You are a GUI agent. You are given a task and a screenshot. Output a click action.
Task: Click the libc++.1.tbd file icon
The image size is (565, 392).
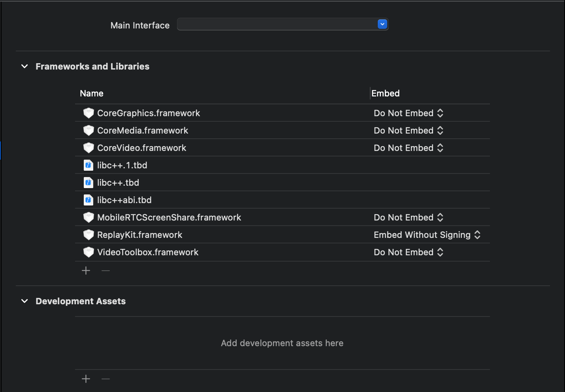tap(89, 165)
